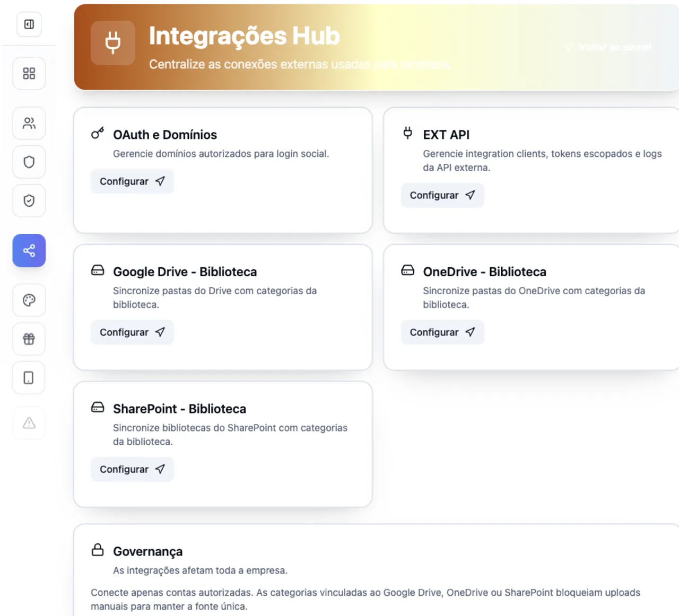Click the faded Voltar ao painel link
Image resolution: width=679 pixels, height=616 pixels.
[608, 47]
